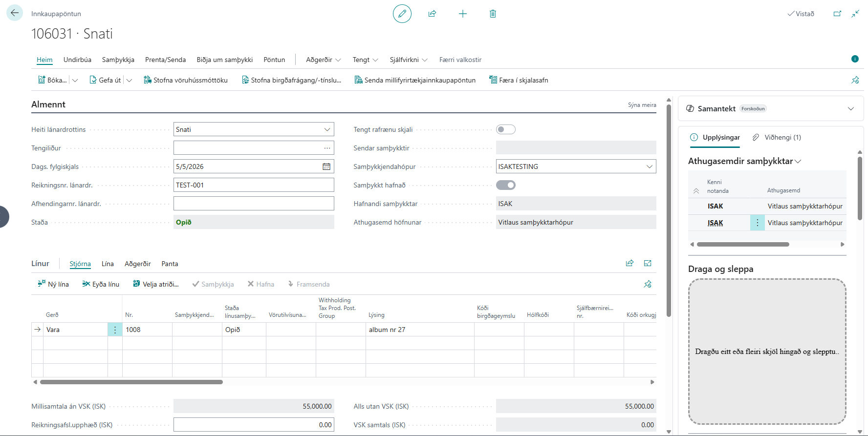Open the Undirbúa menu tab
Viewport: 868px width, 436px height.
77,60
